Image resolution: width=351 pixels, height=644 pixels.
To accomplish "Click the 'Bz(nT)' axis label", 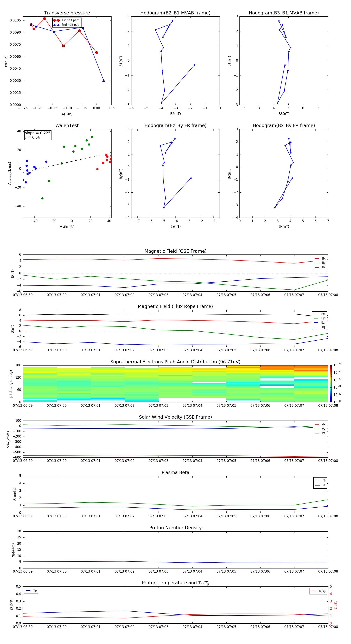I will click(175, 227).
